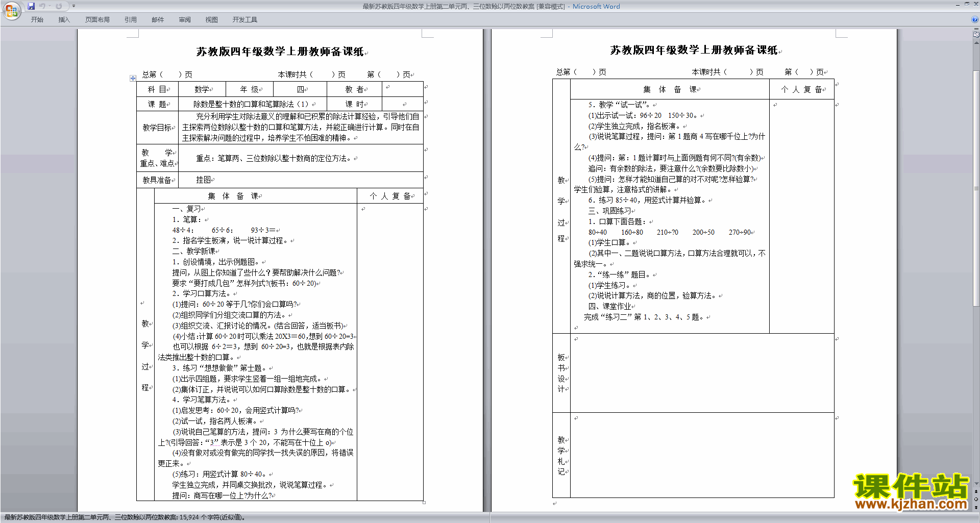This screenshot has height=523, width=980.
Task: Switch to the 视图 tab
Action: click(x=212, y=19)
